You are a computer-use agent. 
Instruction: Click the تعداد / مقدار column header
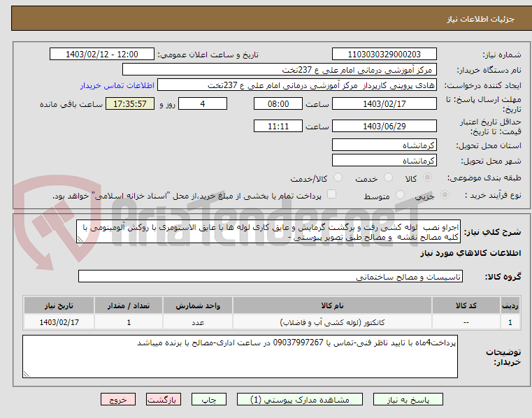[x=129, y=305]
